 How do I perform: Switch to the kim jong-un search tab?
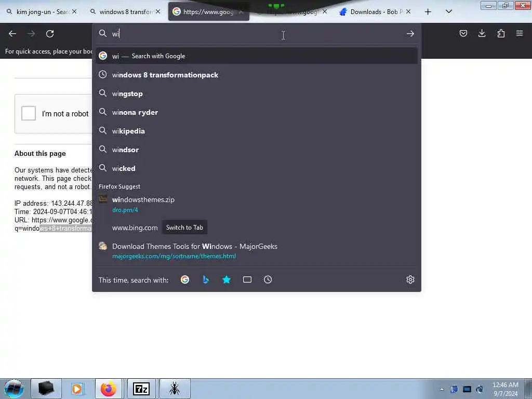tap(42, 12)
